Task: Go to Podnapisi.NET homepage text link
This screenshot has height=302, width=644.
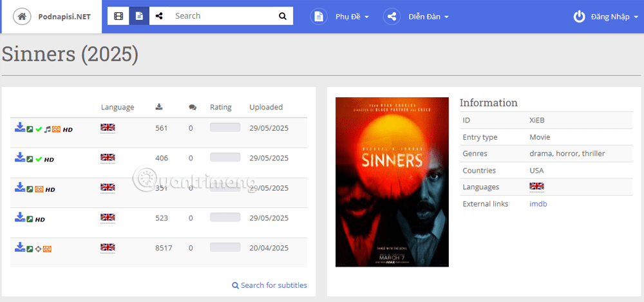Action: click(x=64, y=17)
